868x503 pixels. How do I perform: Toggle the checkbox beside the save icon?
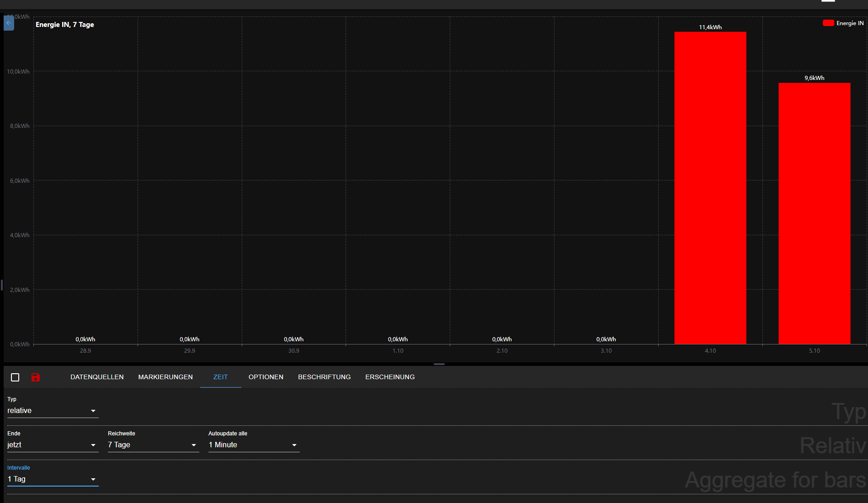15,377
